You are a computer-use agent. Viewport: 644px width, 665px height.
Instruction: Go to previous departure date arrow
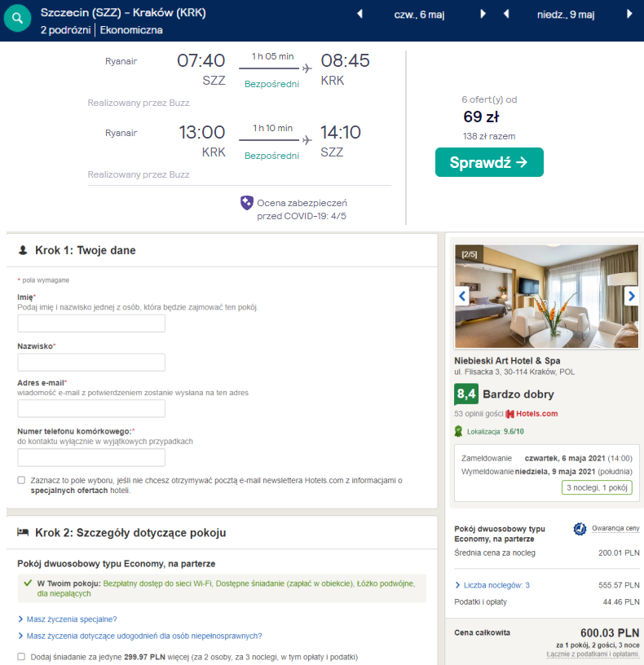pos(359,14)
